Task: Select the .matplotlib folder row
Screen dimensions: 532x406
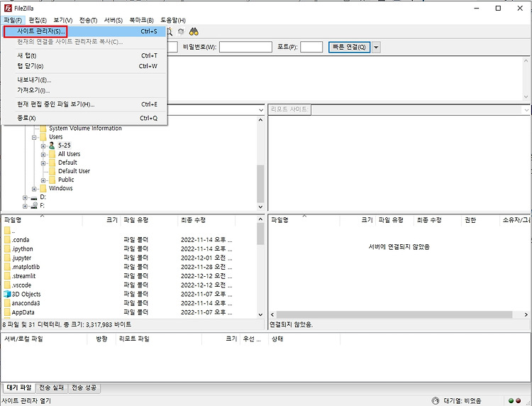Action: 130,267
